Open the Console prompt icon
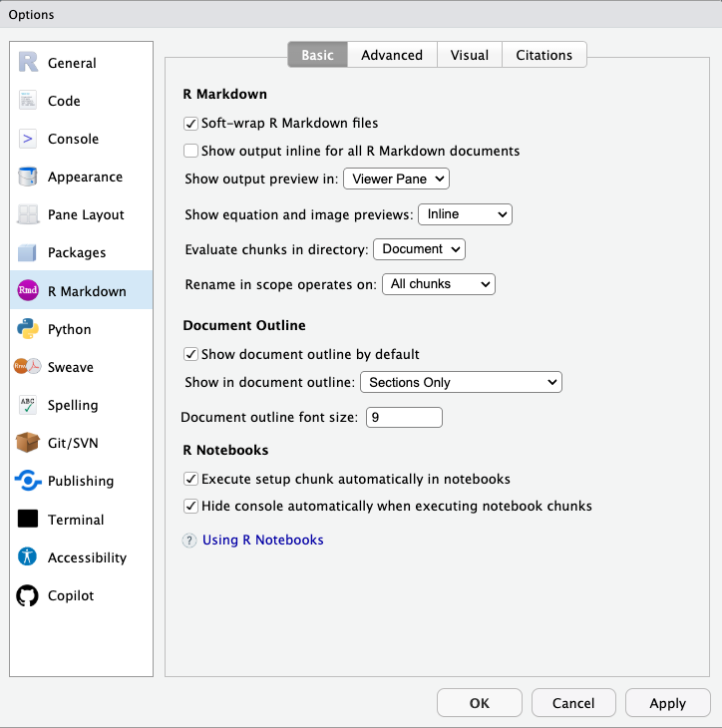This screenshot has height=728, width=722. point(28,139)
